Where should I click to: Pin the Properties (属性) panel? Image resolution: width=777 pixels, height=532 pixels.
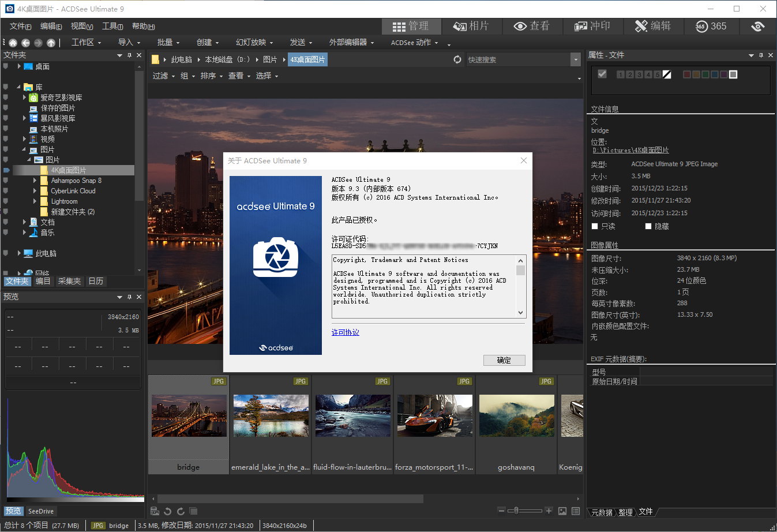point(761,55)
